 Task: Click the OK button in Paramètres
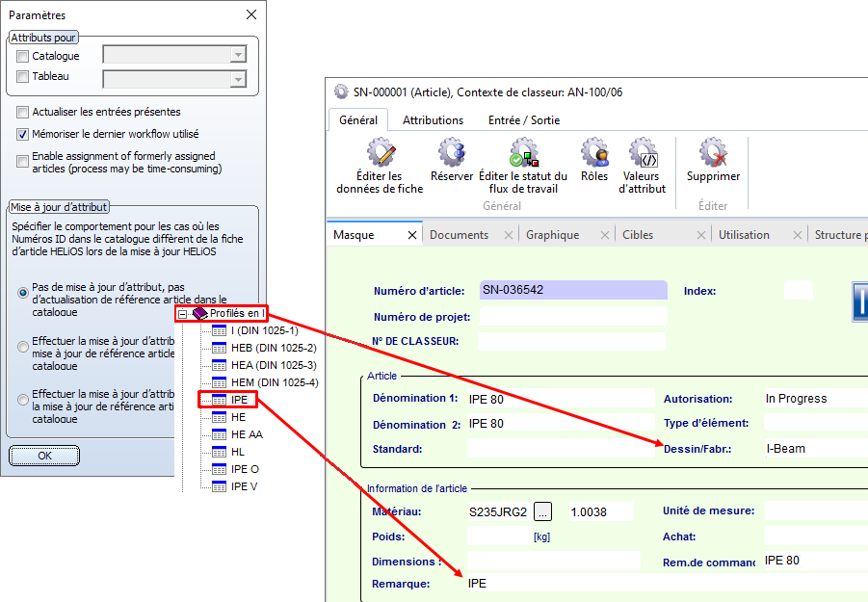click(x=44, y=456)
